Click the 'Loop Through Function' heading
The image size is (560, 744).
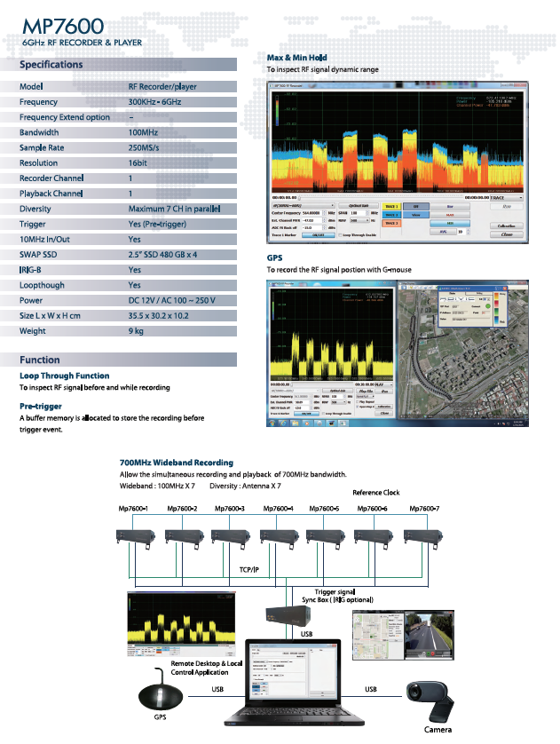[x=65, y=376]
